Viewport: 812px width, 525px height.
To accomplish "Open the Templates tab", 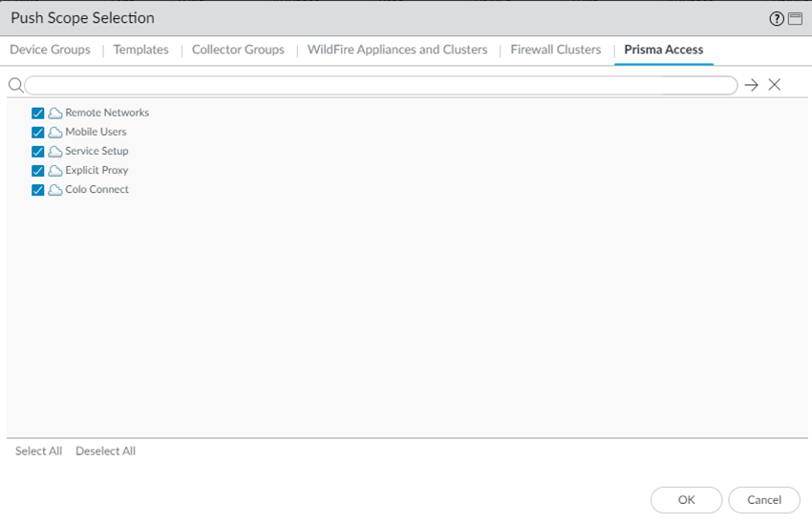I will pos(140,50).
